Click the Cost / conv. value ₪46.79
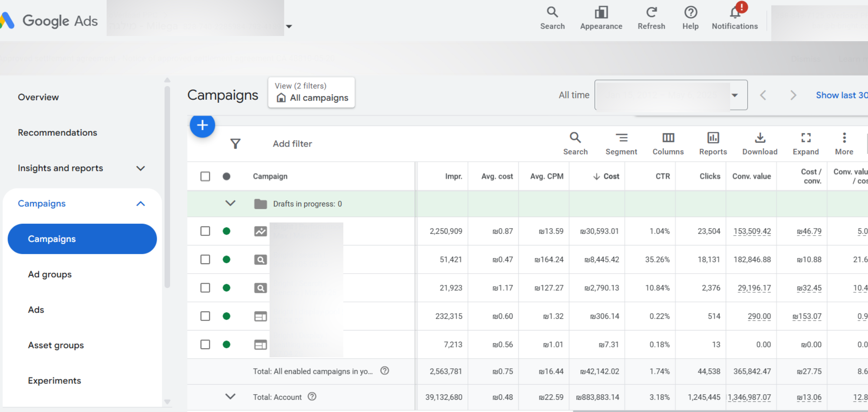Screen dimensions: 868x412 (x=809, y=231)
